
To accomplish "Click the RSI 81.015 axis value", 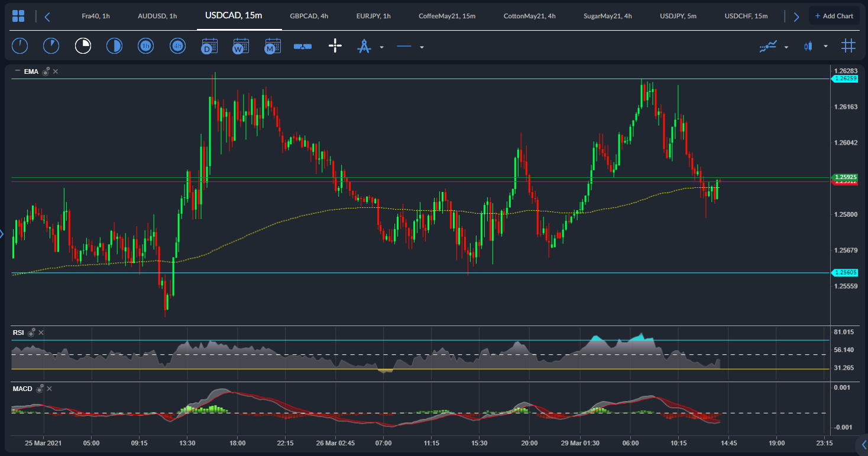I will [844, 332].
